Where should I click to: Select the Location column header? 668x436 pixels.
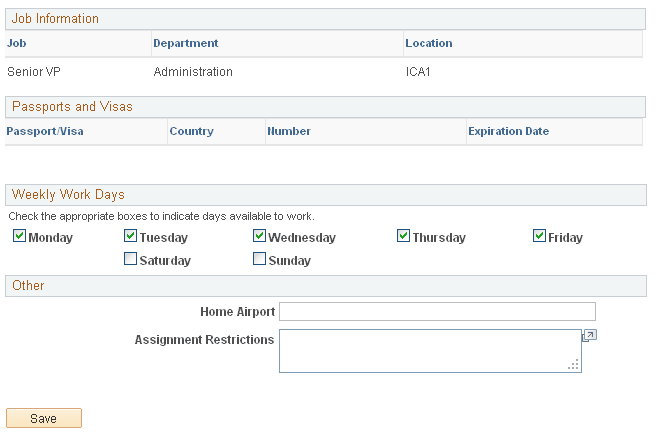click(x=428, y=43)
